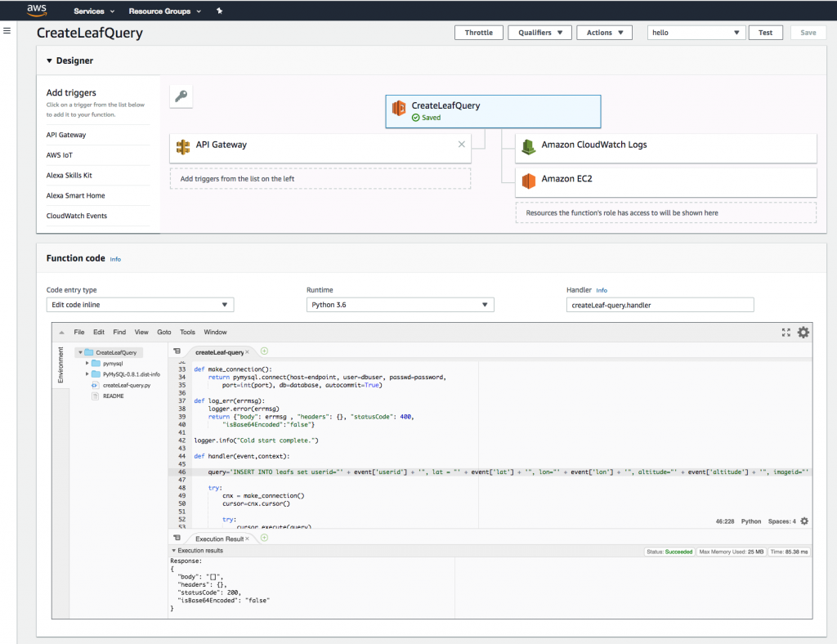Open tab list icon for editor pane
Image resolution: width=837 pixels, height=644 pixels.
pos(177,351)
